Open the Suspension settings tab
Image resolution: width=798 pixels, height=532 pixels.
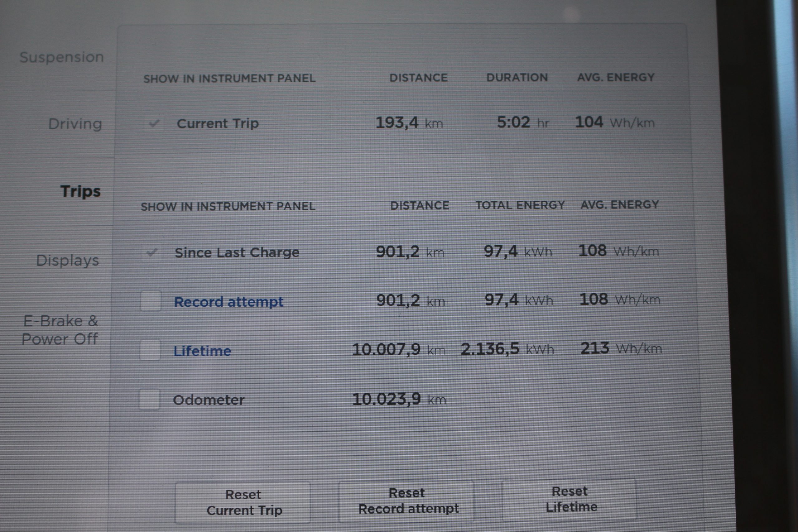[61, 57]
